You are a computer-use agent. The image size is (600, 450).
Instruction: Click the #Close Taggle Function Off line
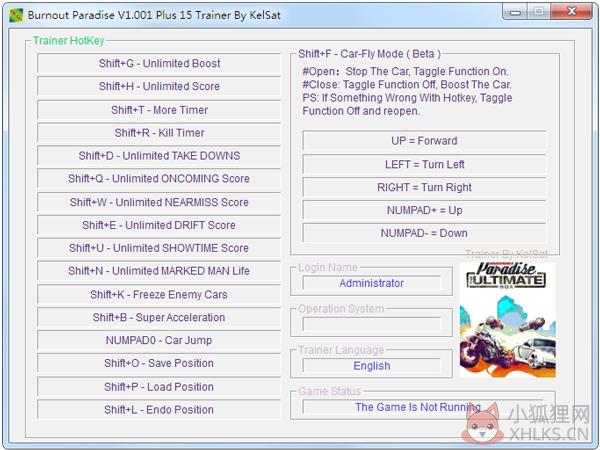(x=406, y=85)
